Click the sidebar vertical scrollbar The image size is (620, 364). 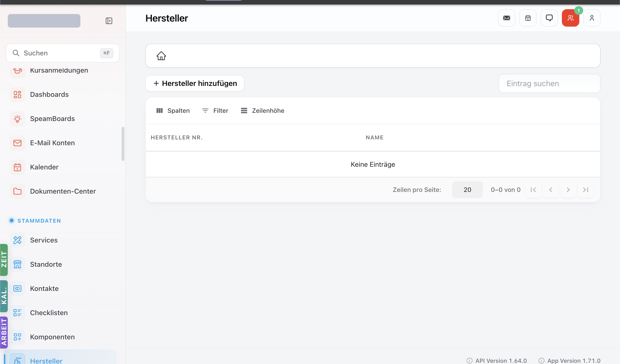click(123, 144)
